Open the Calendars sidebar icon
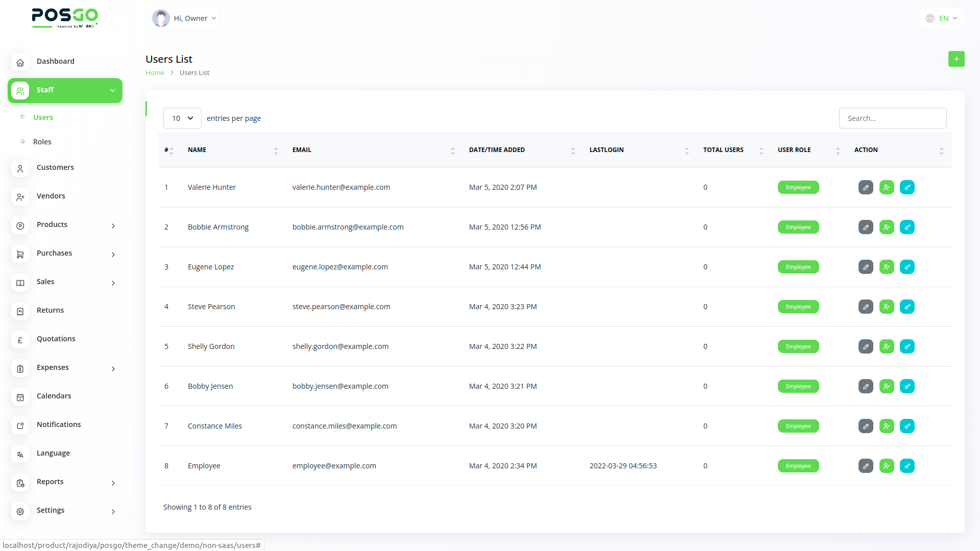Viewport: 980px width, 551px height. click(20, 397)
